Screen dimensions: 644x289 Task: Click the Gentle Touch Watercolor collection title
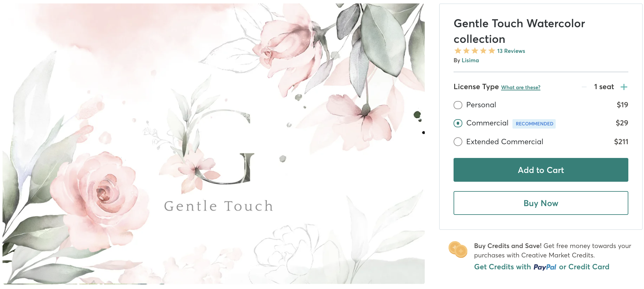tap(519, 31)
